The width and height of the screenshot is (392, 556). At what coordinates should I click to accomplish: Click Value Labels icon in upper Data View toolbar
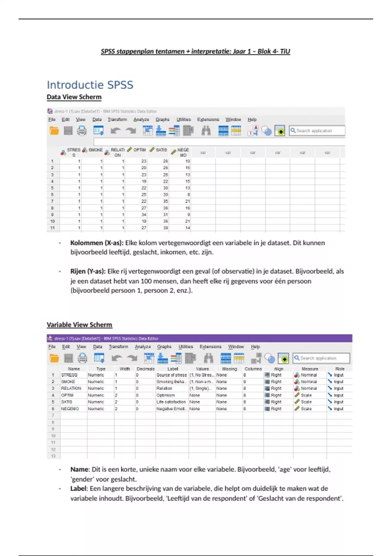[253, 131]
